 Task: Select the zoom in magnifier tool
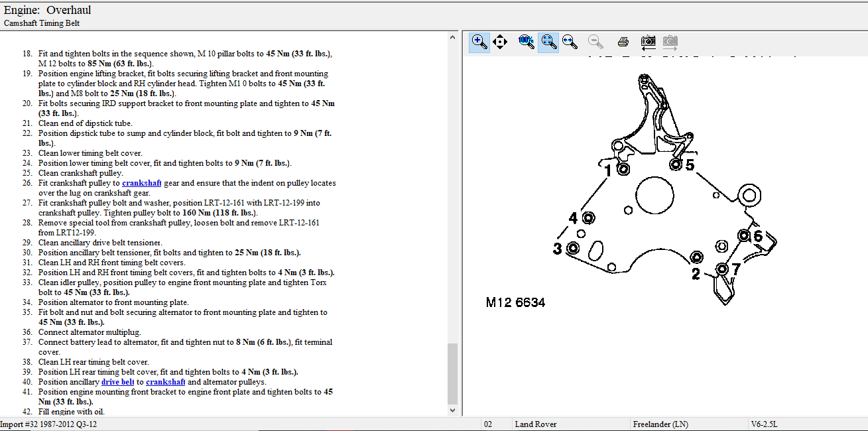point(479,42)
